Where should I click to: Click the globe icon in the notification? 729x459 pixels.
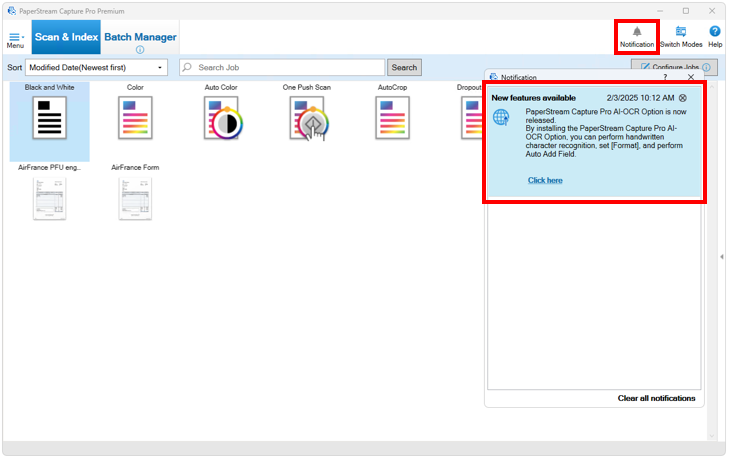(x=501, y=117)
